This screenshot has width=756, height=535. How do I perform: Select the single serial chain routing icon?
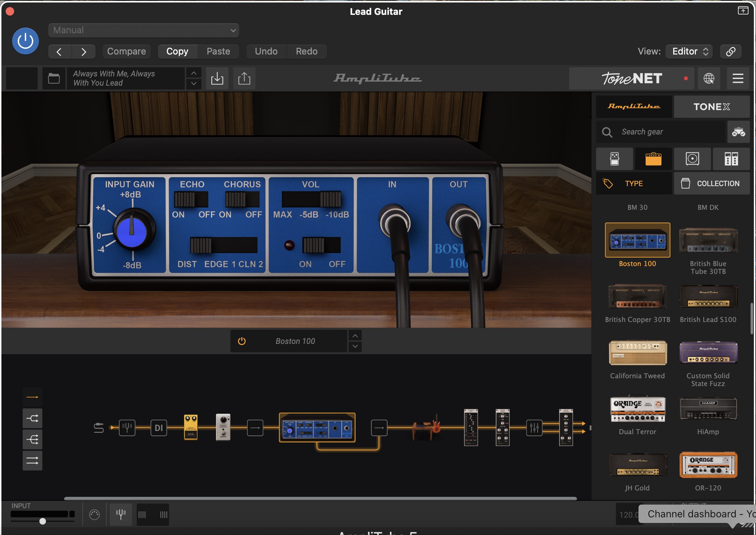point(32,397)
